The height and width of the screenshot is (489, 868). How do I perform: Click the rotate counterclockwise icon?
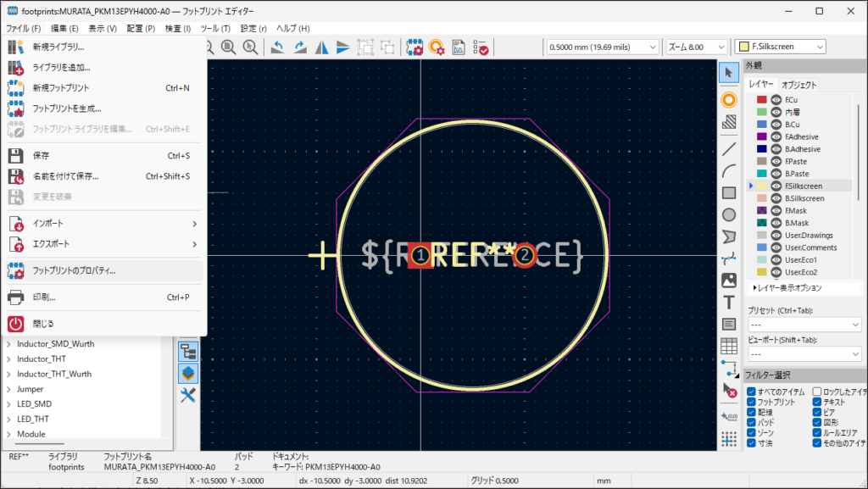pos(277,47)
